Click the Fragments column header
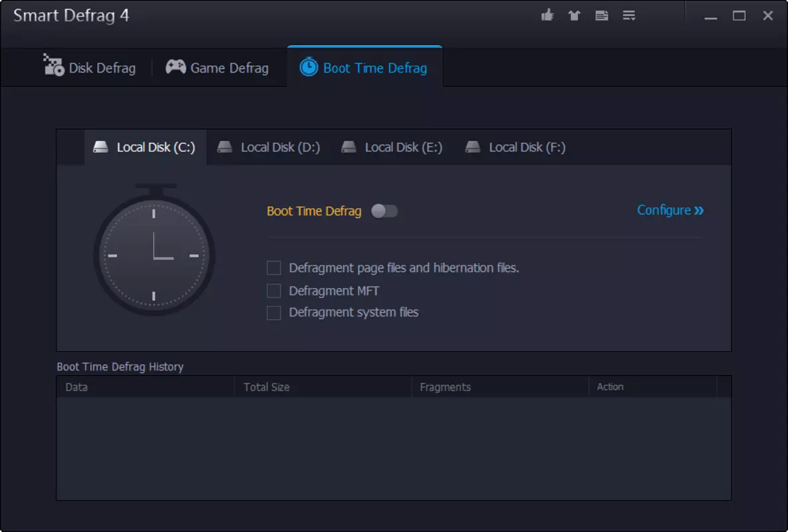This screenshot has width=788, height=532. [500, 387]
